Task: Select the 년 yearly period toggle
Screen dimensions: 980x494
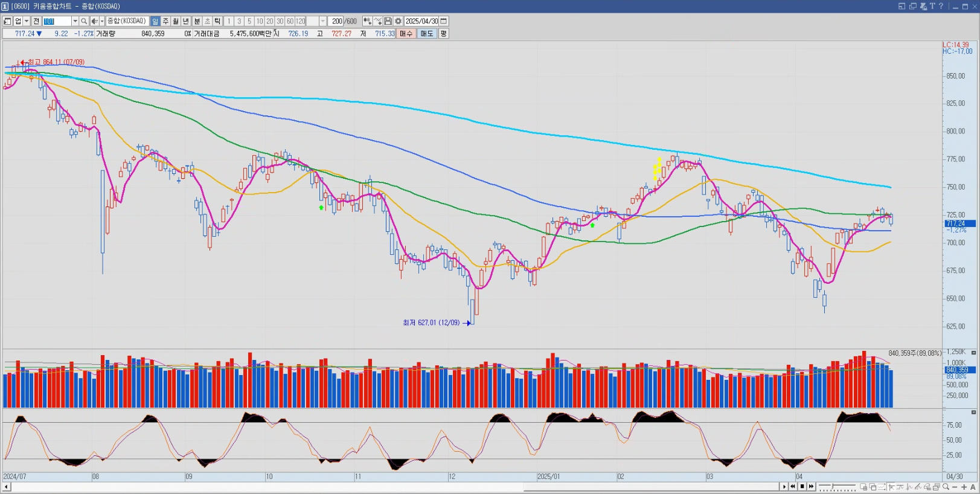Action: (x=186, y=21)
